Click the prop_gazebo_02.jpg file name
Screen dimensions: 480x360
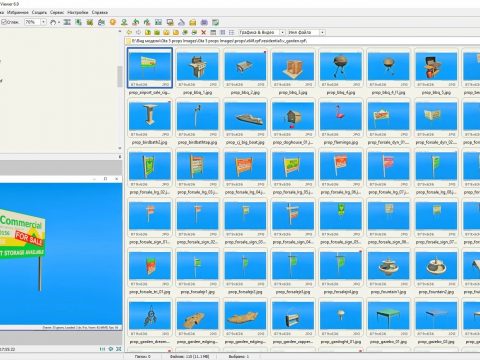tap(436, 342)
